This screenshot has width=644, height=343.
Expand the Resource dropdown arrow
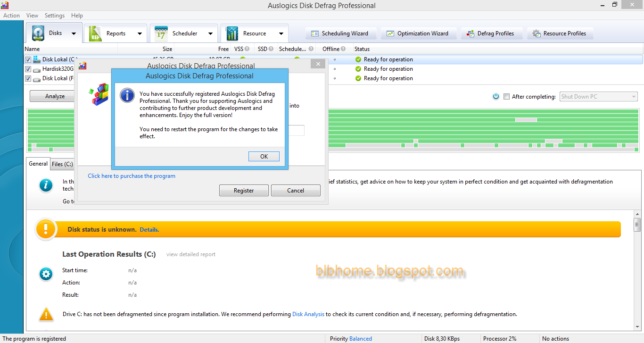coord(281,33)
